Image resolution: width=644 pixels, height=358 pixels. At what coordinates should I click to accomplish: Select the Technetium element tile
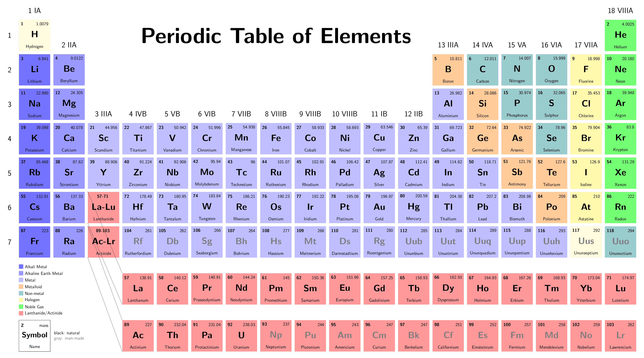click(x=241, y=173)
